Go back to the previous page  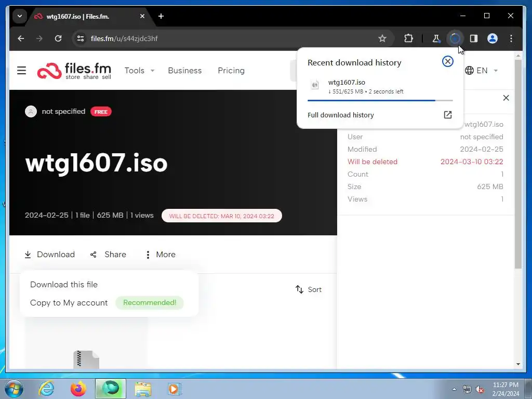coord(21,38)
